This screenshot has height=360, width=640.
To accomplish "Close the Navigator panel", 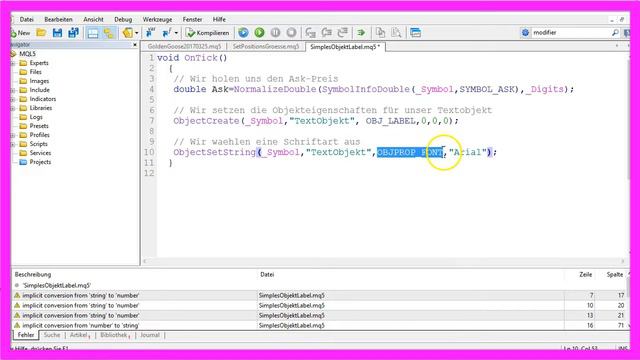I will point(135,44).
